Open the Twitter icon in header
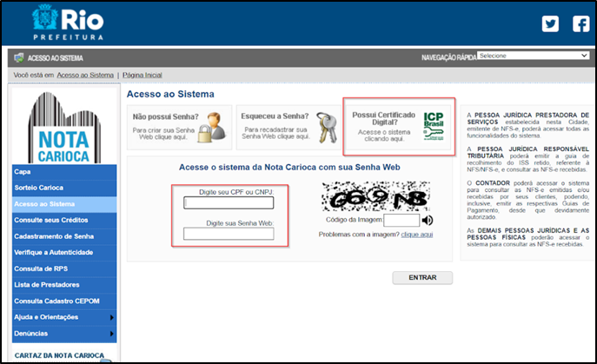 pos(550,24)
